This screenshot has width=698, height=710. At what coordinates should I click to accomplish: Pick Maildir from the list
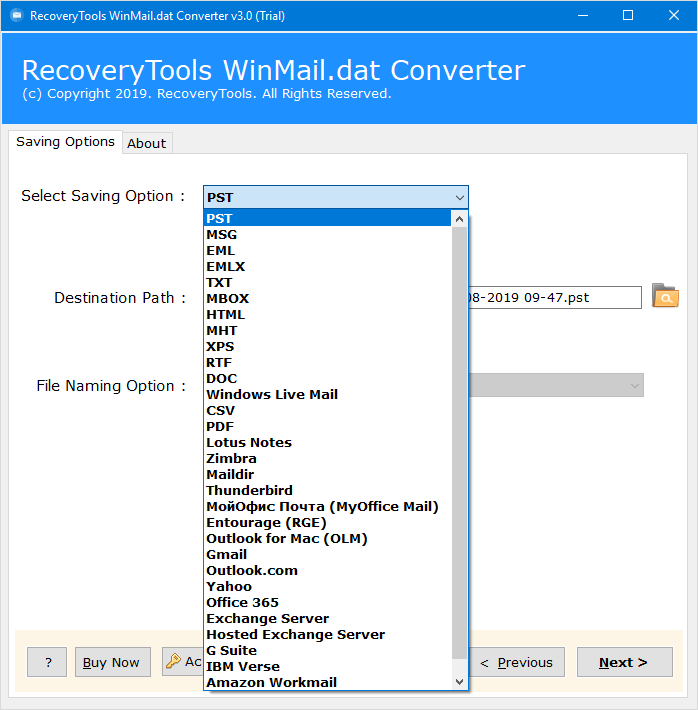coord(327,475)
